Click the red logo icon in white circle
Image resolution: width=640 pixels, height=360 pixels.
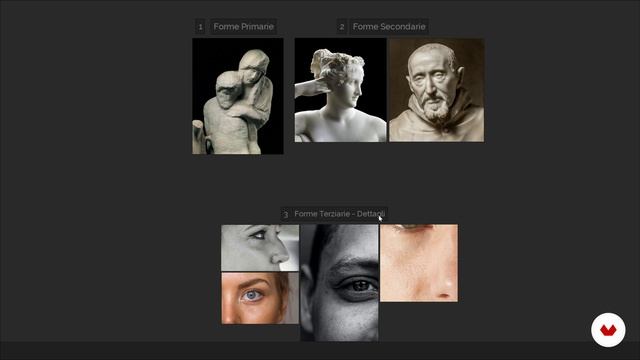(x=608, y=330)
